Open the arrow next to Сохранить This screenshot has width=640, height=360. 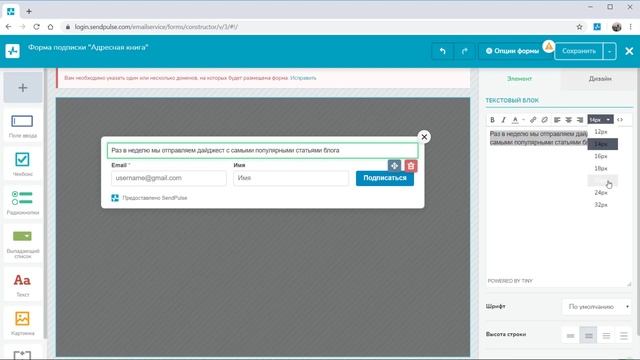pyautogui.click(x=609, y=51)
